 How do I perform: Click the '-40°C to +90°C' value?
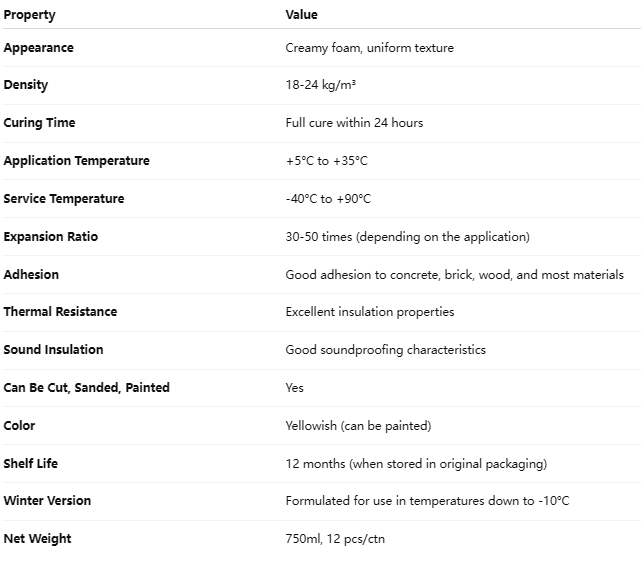[x=328, y=199]
